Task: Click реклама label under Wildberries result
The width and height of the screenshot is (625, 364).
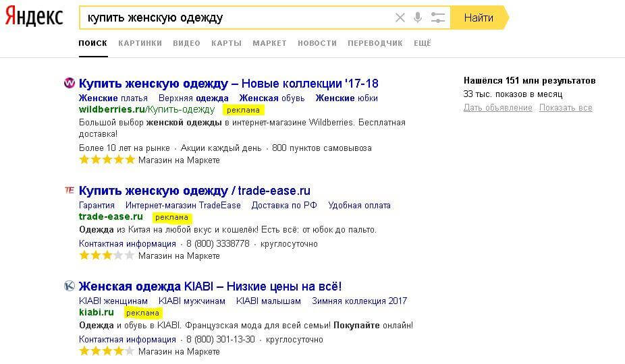Action: click(x=243, y=110)
